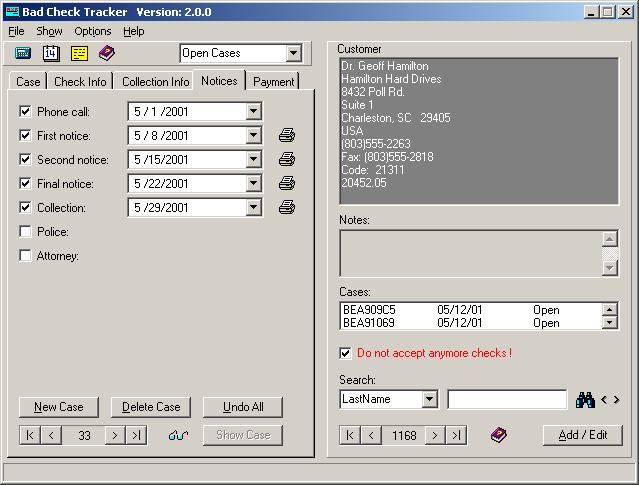Click the search text input field

pos(507,400)
